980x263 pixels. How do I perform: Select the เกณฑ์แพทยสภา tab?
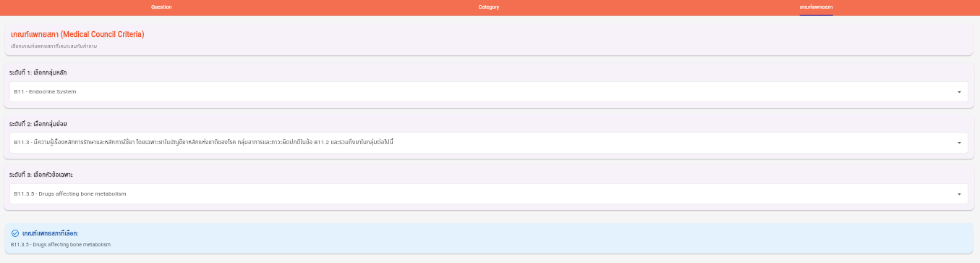(x=816, y=7)
